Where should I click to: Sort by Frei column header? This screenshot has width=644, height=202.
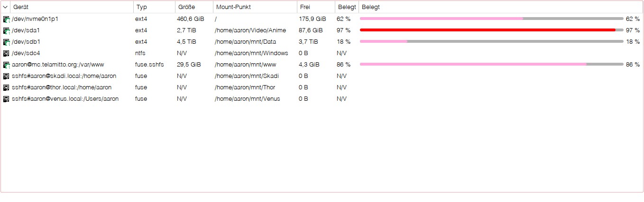(316, 7)
